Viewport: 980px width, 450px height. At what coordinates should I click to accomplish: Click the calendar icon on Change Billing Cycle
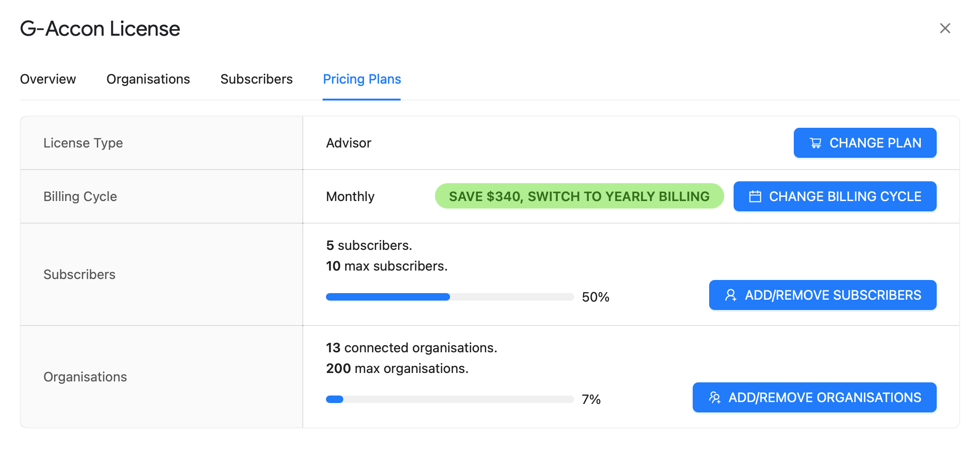click(x=755, y=196)
